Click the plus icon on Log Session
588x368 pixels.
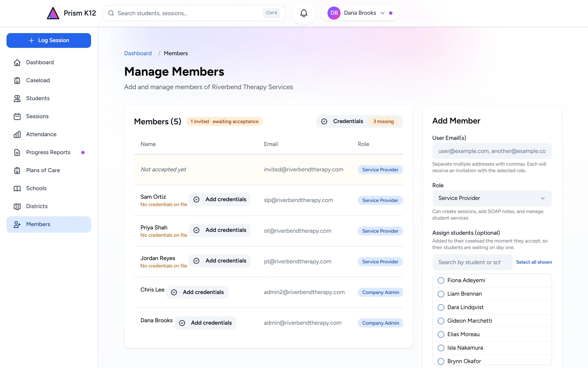(x=31, y=40)
